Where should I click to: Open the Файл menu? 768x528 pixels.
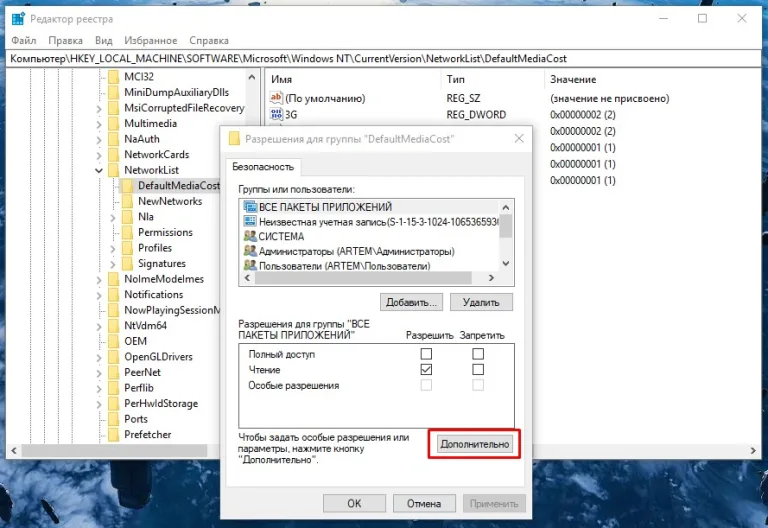tap(24, 41)
